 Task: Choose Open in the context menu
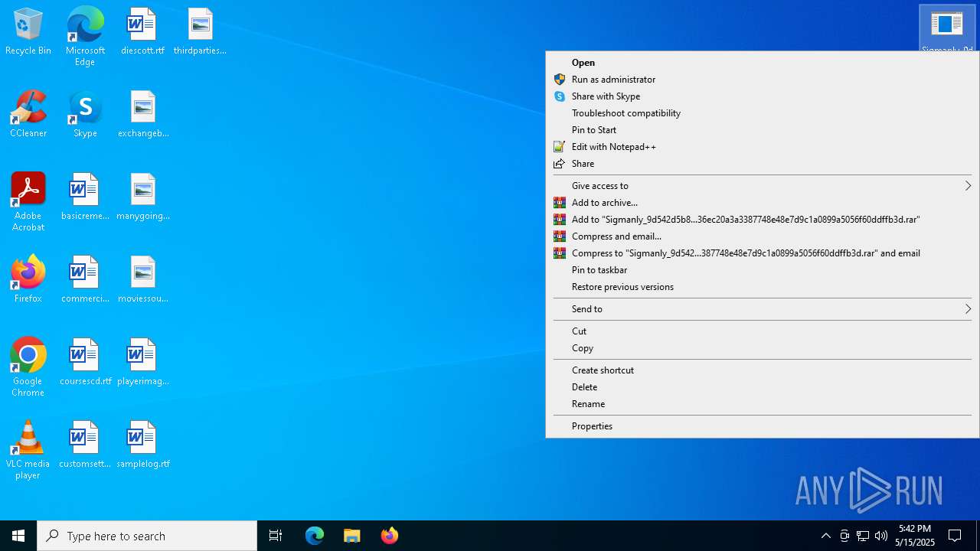763,63
